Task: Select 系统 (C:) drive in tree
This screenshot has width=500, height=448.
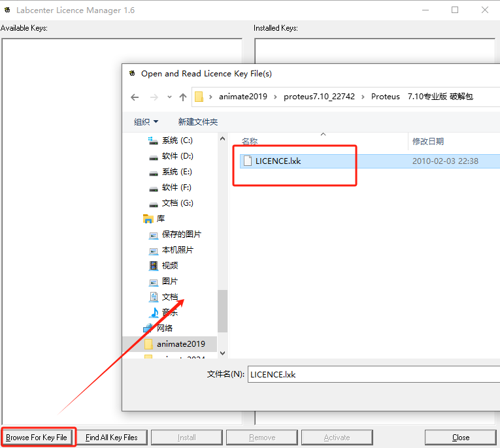Action: [x=177, y=140]
